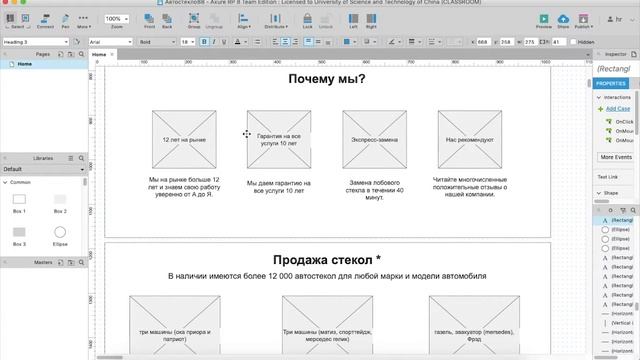Select the Pen tool
640x360 pixels.
point(65,21)
